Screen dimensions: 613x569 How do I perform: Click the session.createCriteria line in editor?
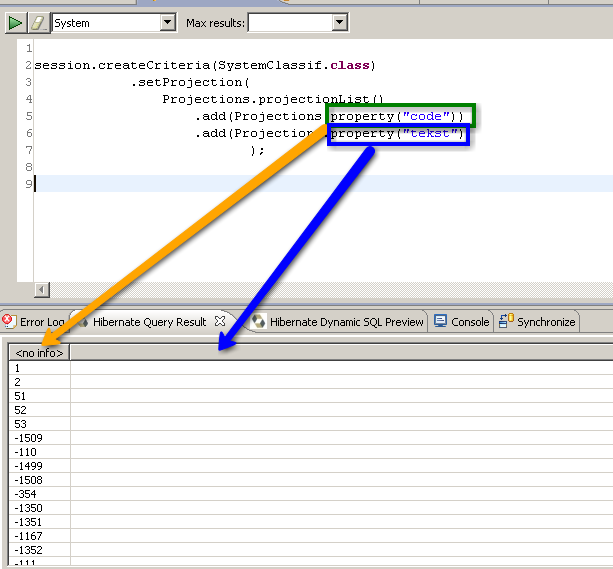205,65
